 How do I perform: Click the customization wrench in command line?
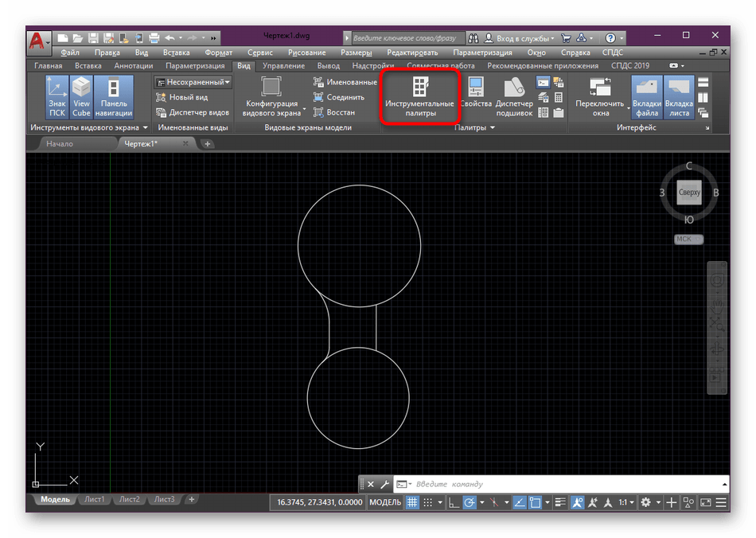point(384,484)
